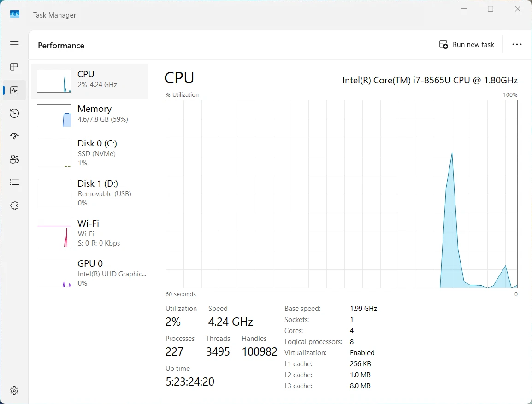Select Disk 1 (D:) performance item

[x=89, y=193]
